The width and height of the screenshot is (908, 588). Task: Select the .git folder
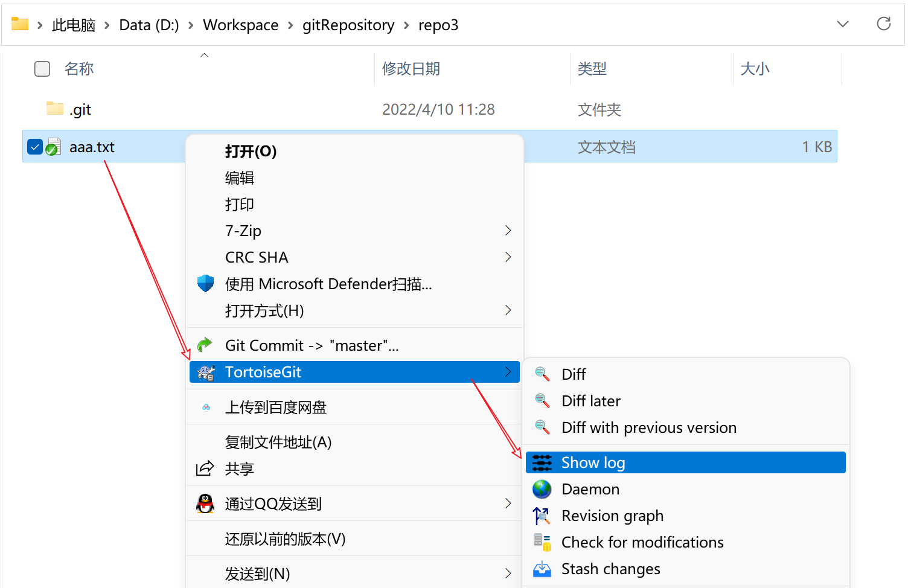coord(80,110)
